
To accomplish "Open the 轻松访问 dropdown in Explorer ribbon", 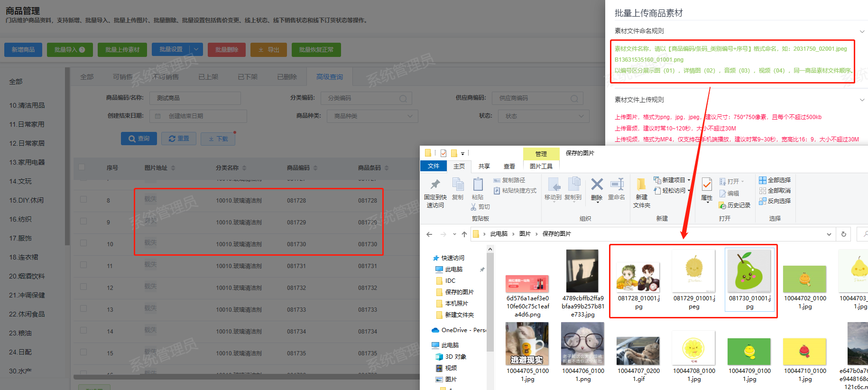I will (x=689, y=191).
